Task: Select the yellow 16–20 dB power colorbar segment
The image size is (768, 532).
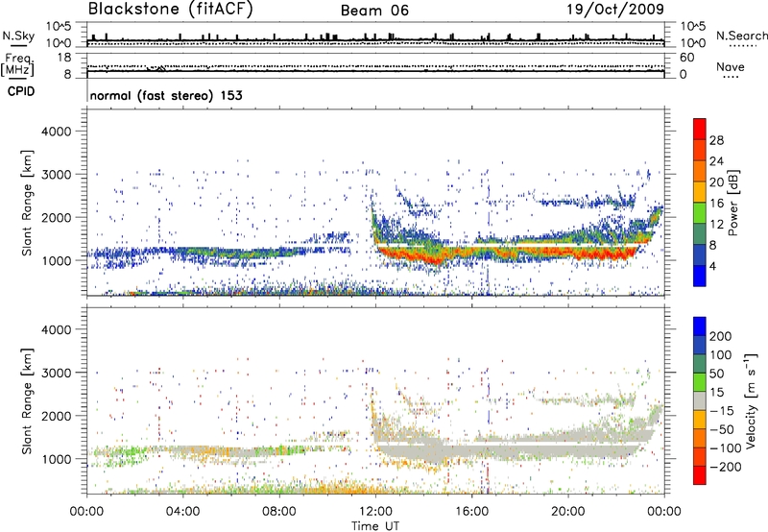Action: point(700,192)
